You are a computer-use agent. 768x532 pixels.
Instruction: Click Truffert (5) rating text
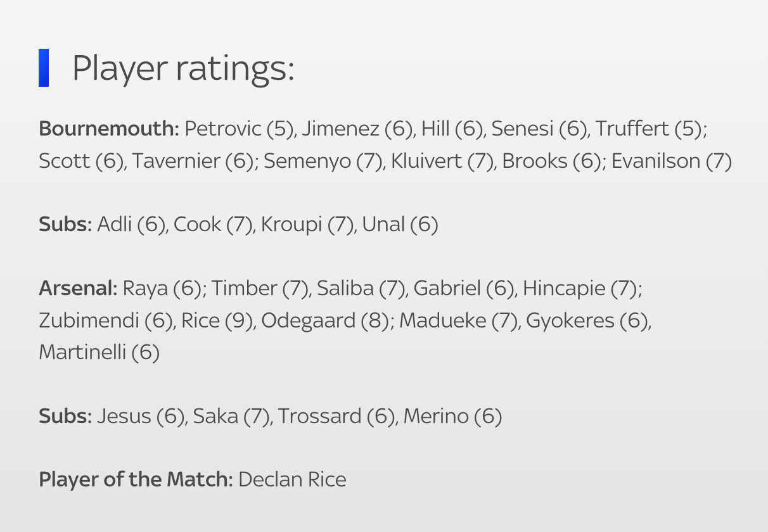650,129
